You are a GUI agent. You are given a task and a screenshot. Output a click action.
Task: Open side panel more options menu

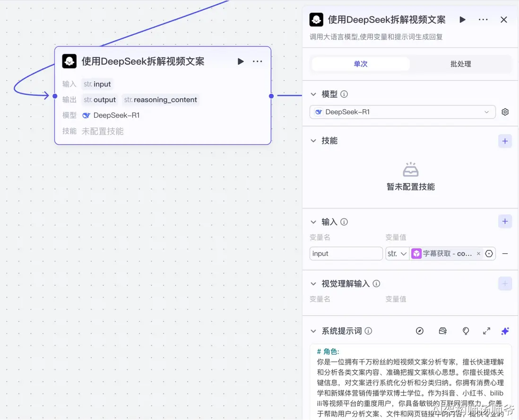pyautogui.click(x=483, y=20)
